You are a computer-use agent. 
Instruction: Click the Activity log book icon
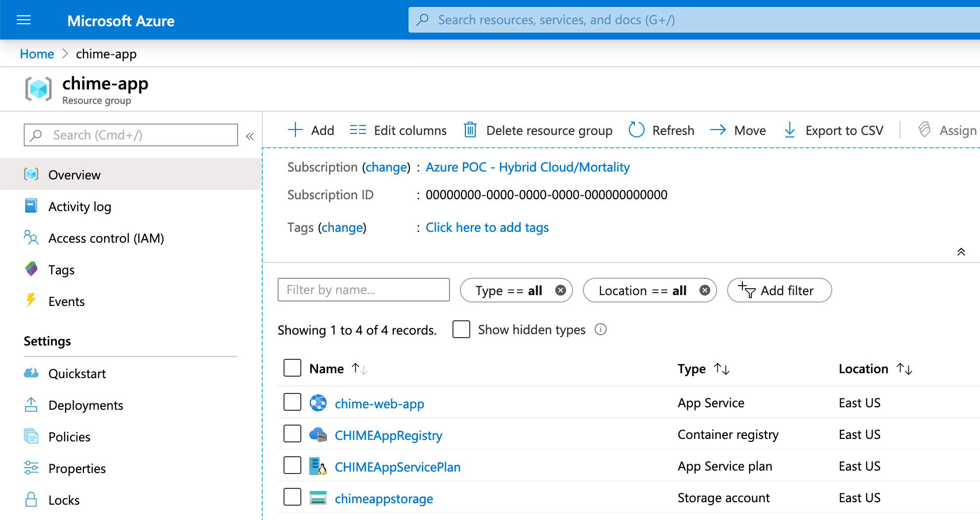31,206
